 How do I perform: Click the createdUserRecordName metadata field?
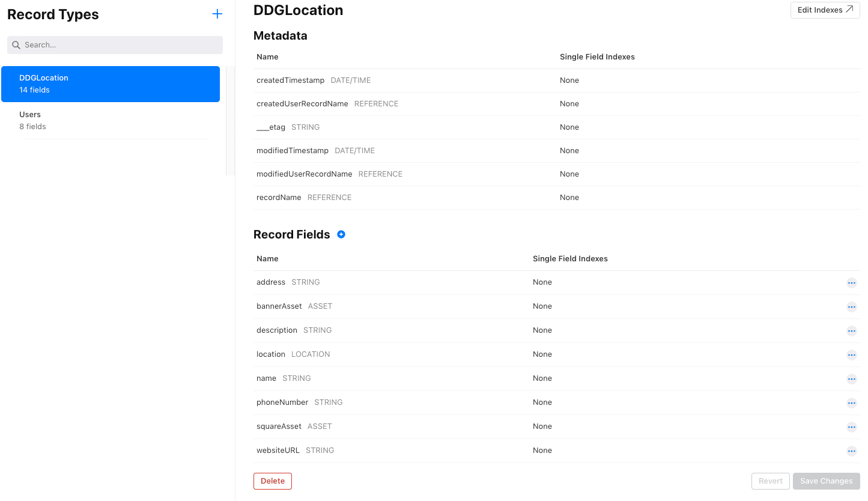302,104
